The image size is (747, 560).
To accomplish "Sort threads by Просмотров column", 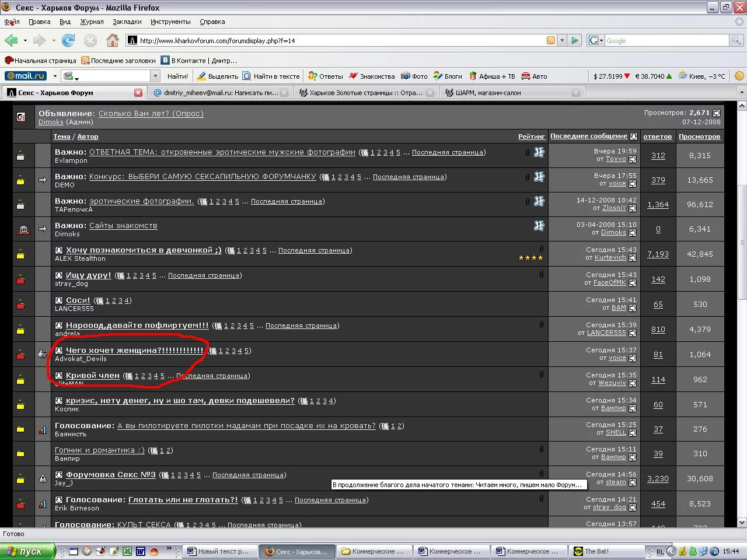I will point(699,136).
